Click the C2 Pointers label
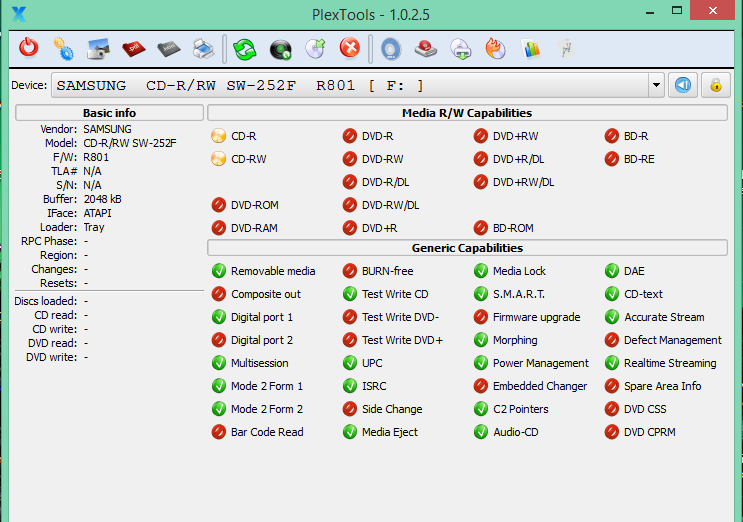This screenshot has height=522, width=743. click(521, 409)
